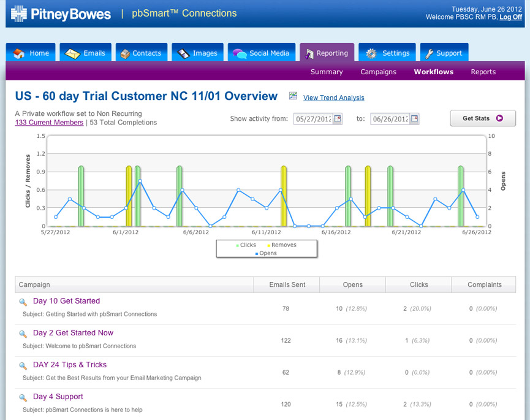530x420 pixels.
Task: Click the Opens legend entry
Action: [266, 253]
